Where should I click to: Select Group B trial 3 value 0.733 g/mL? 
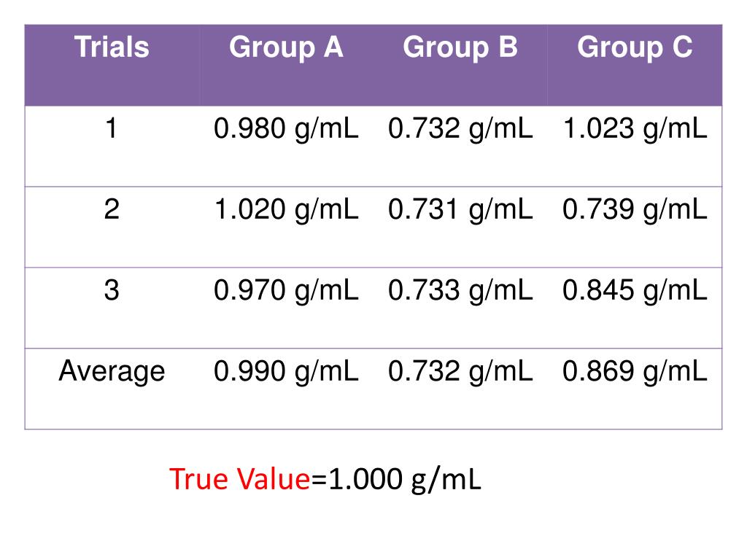(460, 291)
